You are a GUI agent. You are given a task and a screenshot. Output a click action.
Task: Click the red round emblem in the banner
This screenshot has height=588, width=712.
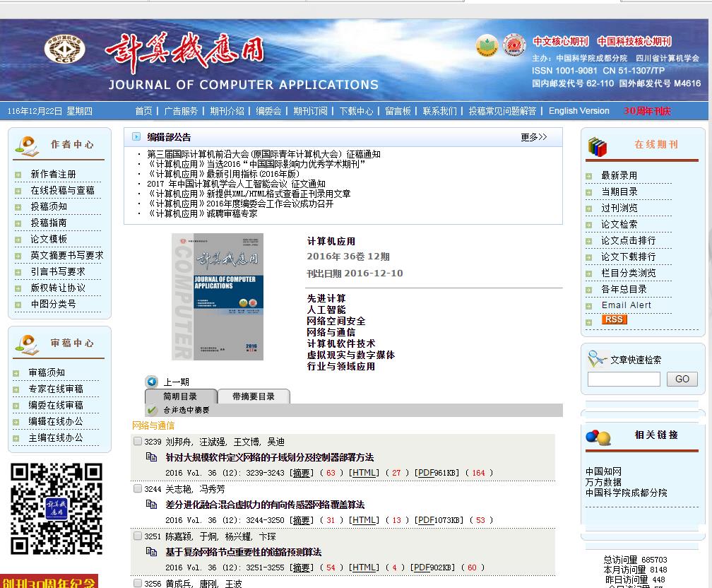coord(514,45)
